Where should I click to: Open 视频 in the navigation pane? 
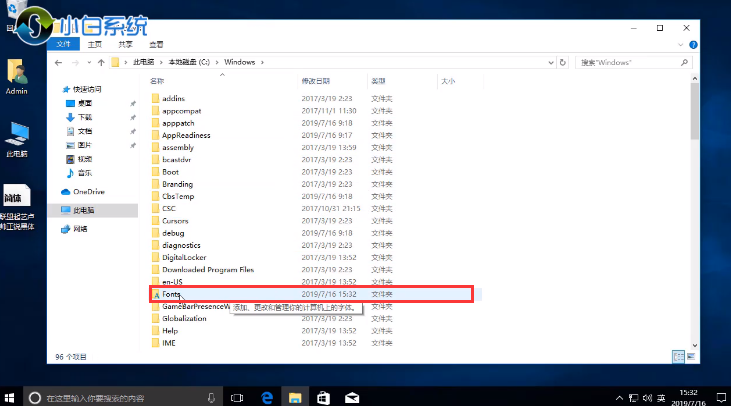[85, 159]
